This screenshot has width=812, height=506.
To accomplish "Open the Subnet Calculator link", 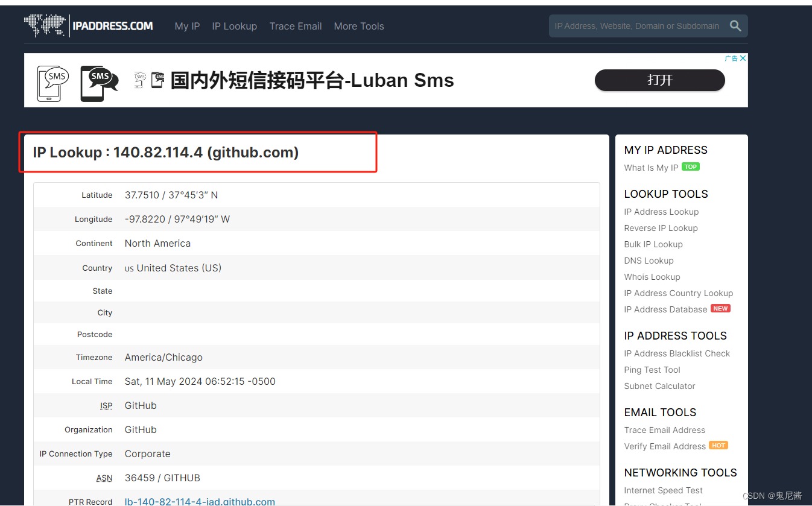I will coord(659,386).
